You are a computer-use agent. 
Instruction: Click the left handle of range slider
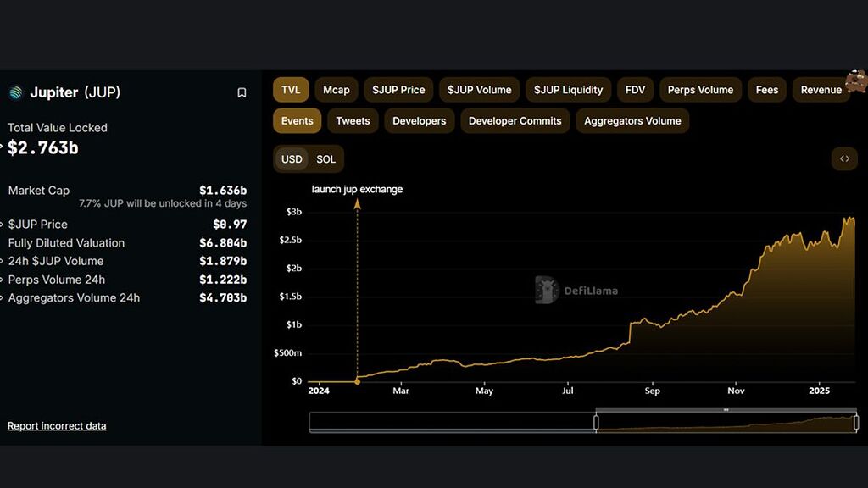596,422
